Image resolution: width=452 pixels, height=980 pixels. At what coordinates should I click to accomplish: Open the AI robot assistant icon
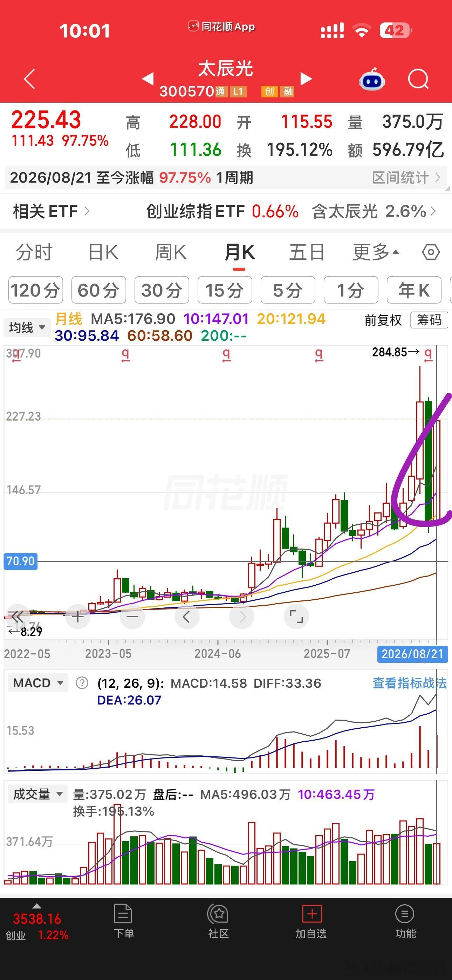point(372,79)
